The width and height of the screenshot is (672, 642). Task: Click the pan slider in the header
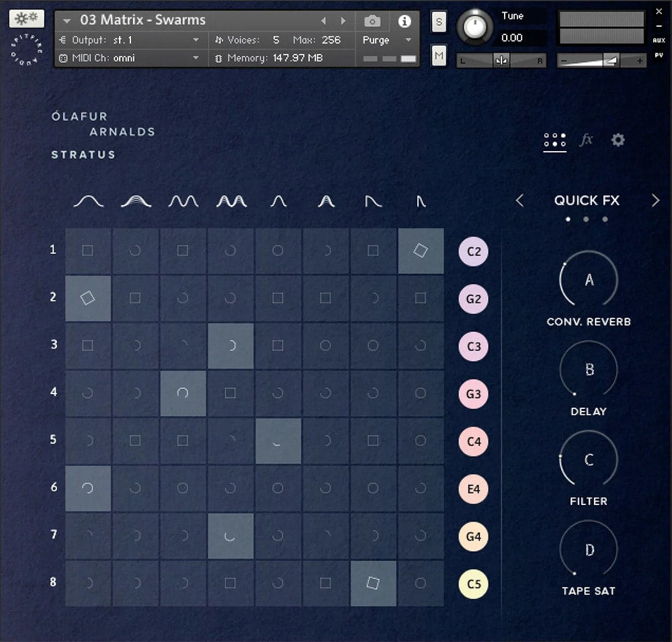500,60
